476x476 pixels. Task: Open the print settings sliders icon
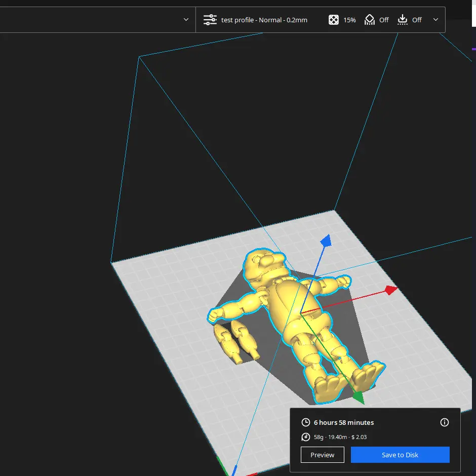[x=210, y=20]
